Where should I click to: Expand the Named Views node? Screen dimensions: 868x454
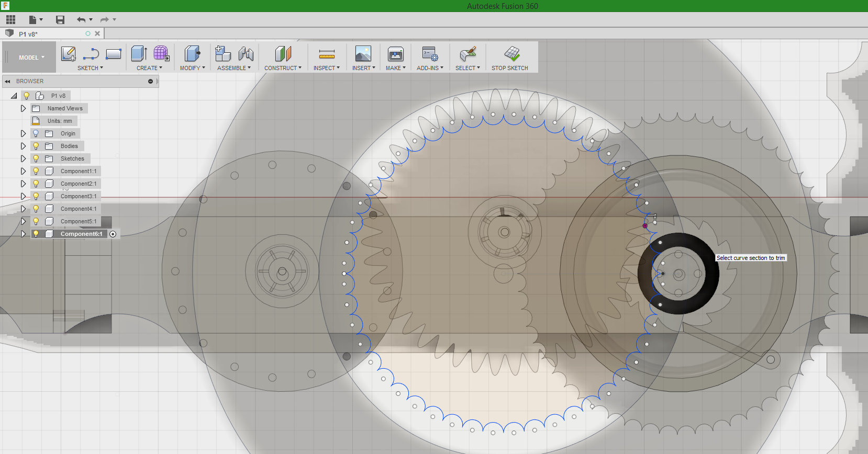[23, 108]
